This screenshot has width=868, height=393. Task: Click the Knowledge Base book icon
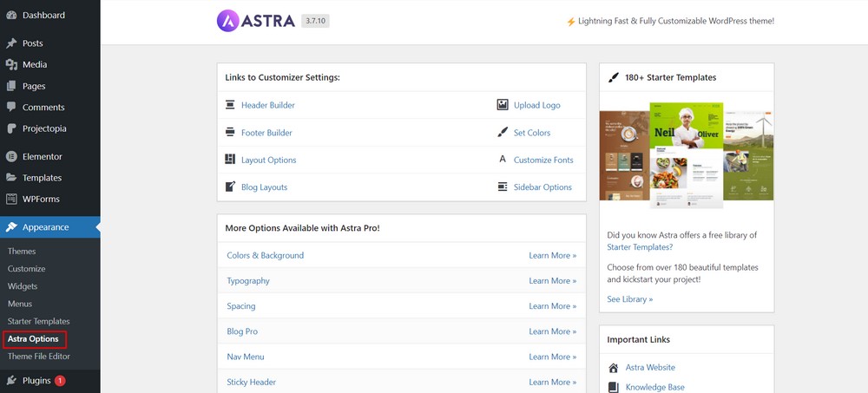(x=614, y=388)
